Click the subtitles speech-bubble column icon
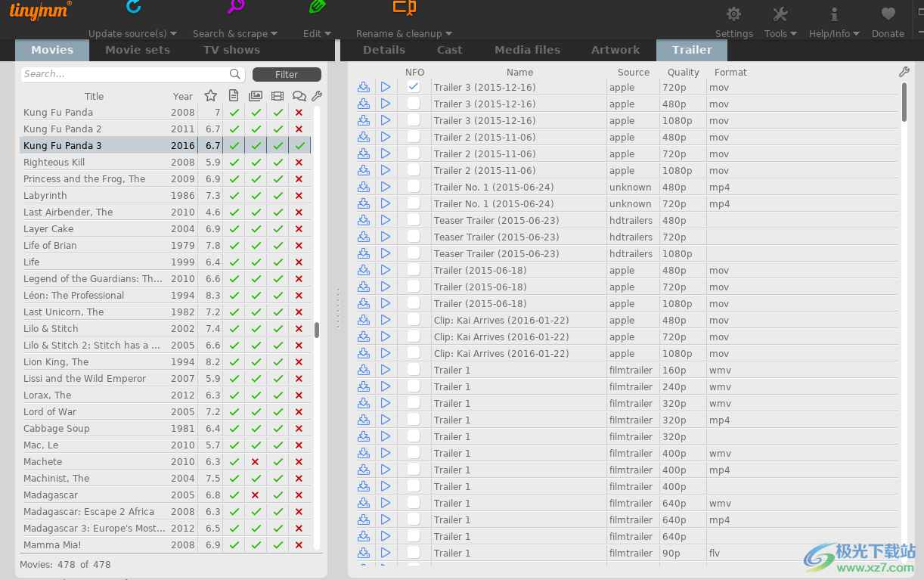The image size is (924, 580). (299, 96)
